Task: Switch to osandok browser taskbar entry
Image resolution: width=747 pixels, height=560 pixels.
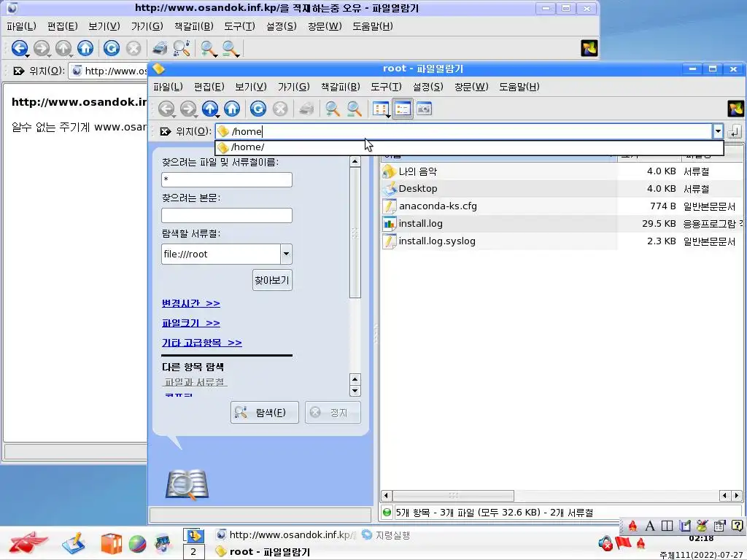Action: click(285, 534)
